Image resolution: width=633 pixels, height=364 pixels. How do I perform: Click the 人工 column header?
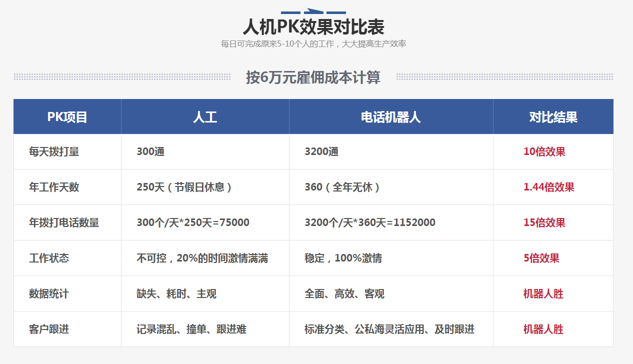(x=205, y=117)
